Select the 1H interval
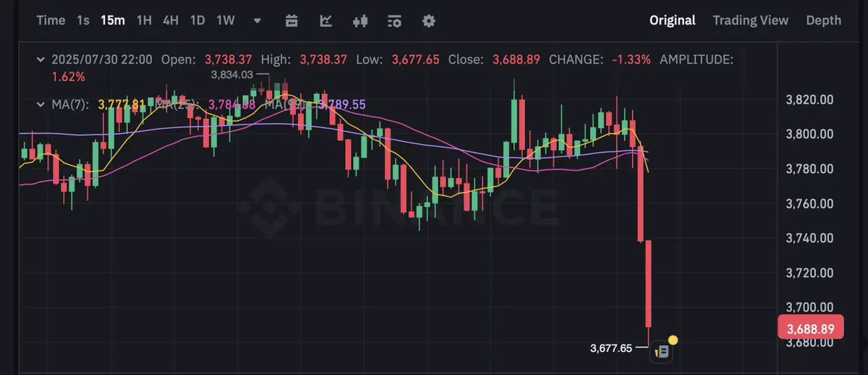Screen dimensions: 868x375 [x=145, y=20]
